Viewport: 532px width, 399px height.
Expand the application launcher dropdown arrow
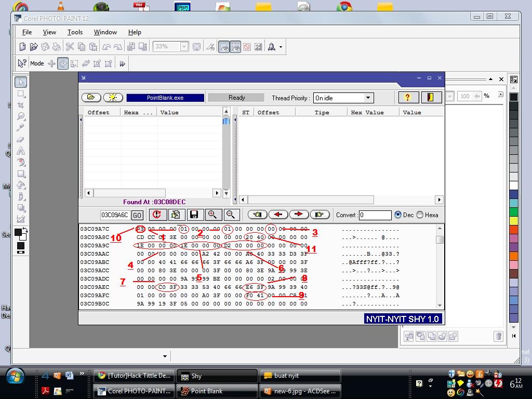coord(281,47)
